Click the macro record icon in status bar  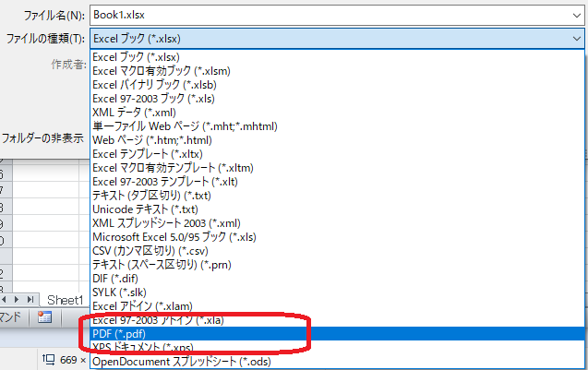click(44, 317)
